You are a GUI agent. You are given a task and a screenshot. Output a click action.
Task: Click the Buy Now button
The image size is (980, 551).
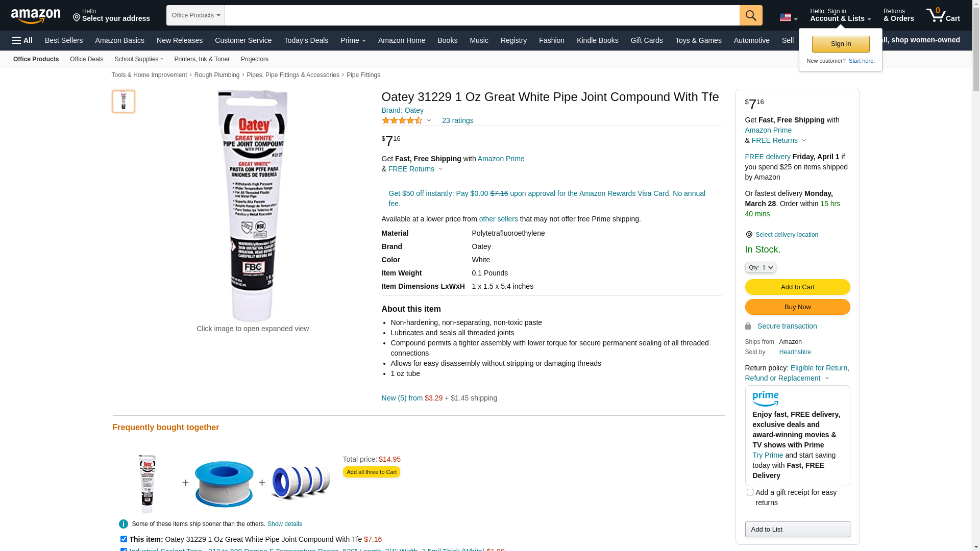[797, 307]
